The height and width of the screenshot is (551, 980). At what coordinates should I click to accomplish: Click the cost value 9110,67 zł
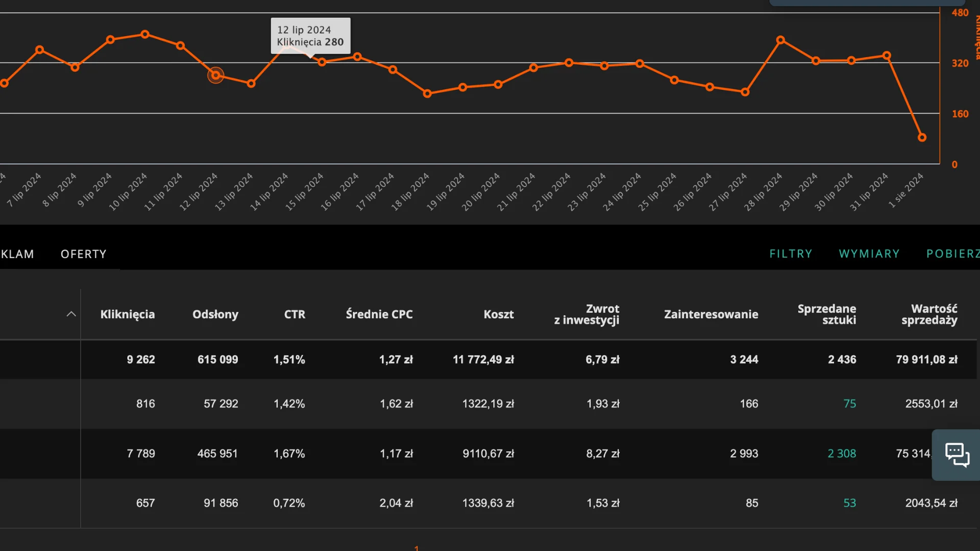488,454
